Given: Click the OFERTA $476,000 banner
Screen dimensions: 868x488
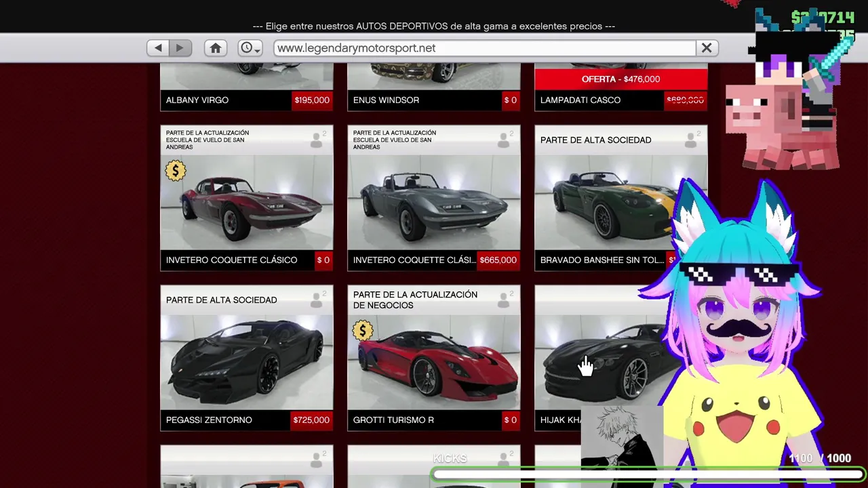Looking at the screenshot, I should pyautogui.click(x=620, y=79).
